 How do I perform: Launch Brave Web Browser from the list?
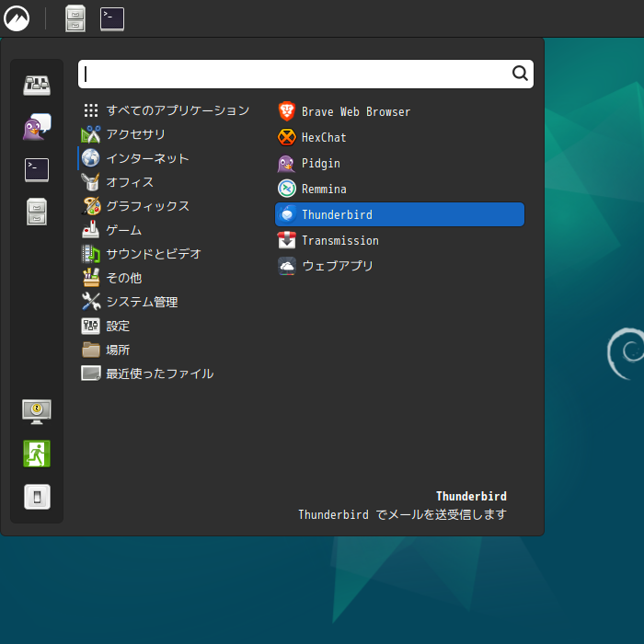tap(355, 111)
